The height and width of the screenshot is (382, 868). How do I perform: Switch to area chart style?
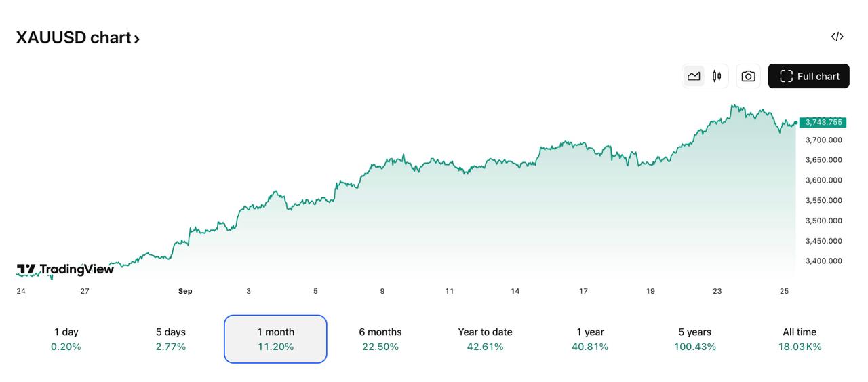[x=694, y=76]
